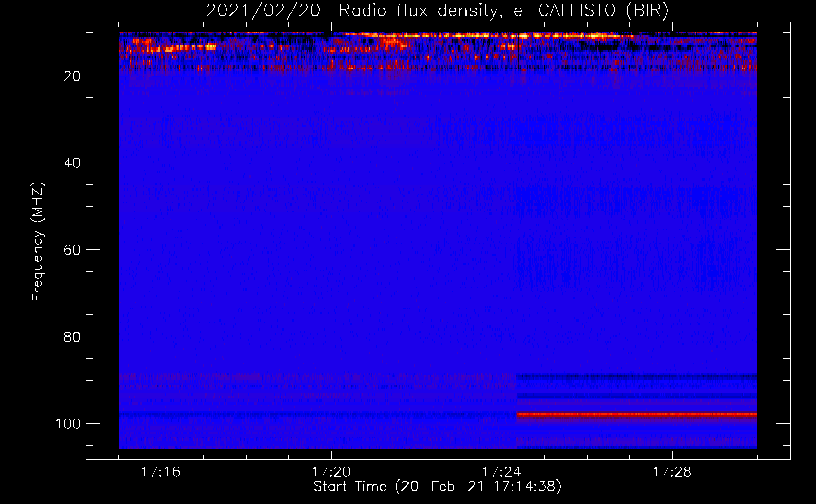Click the '60' frequency tick label
The image size is (816, 504).
[72, 250]
